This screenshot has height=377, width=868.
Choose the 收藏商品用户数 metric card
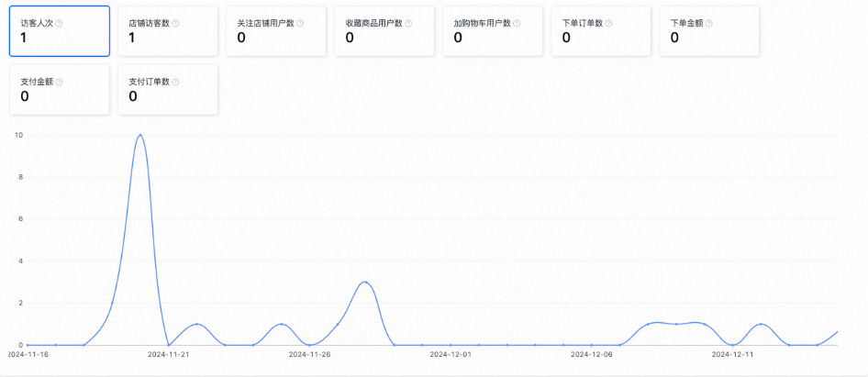pos(384,31)
